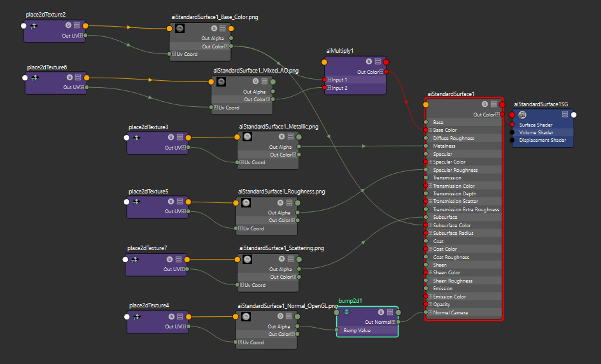Click white input port of place2dTexture2
Screen dimensions: 601x364
(24, 25)
